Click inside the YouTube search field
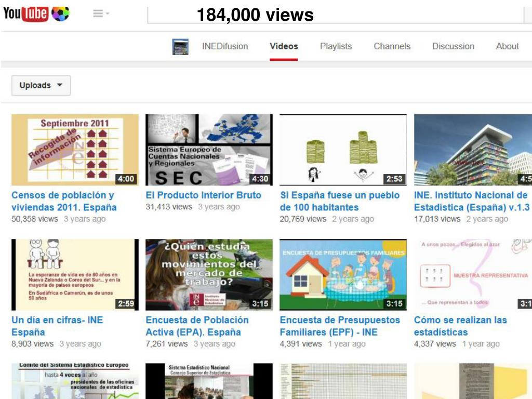Image resolution: width=532 pixels, height=399 pixels. pos(336,15)
